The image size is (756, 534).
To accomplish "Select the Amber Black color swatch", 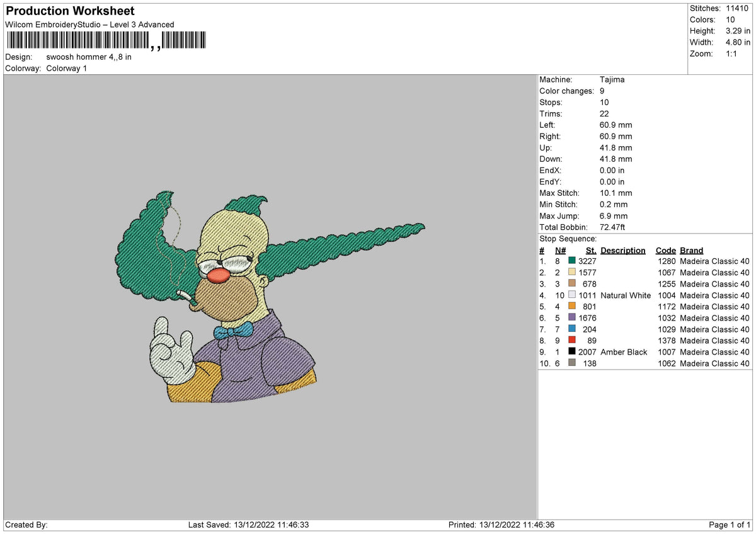I will click(x=572, y=351).
